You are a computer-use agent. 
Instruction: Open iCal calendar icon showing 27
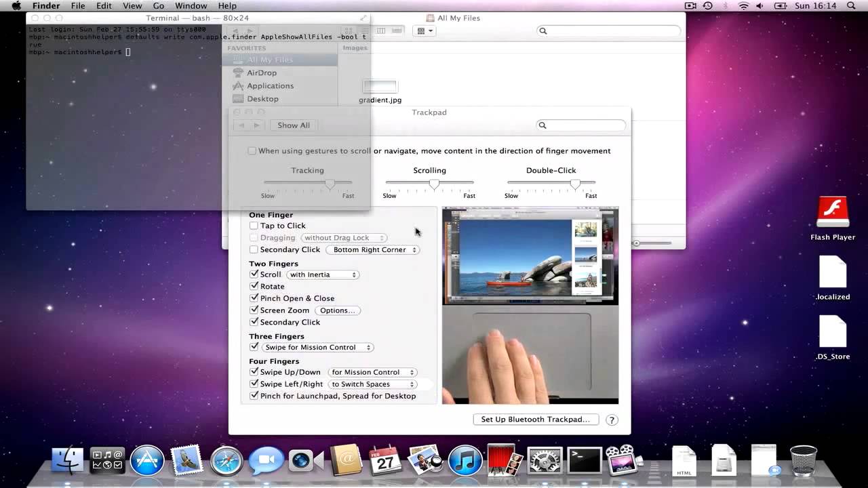[385, 460]
